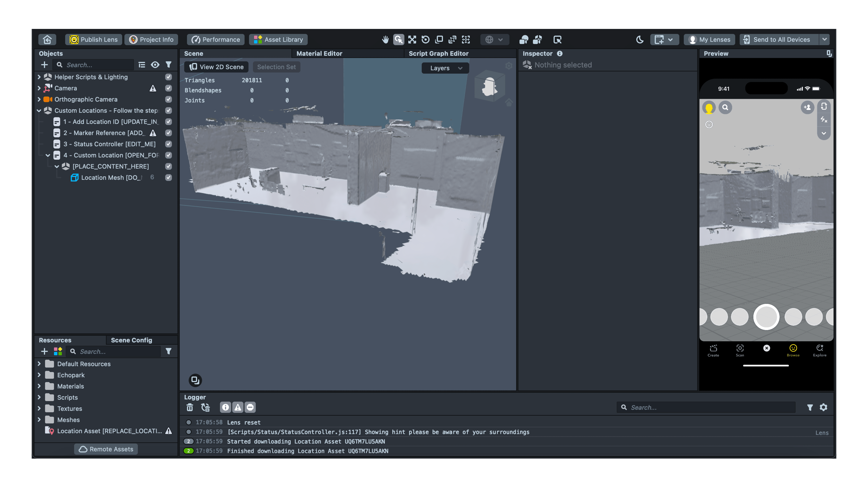Select the pan hand tool

click(x=385, y=39)
